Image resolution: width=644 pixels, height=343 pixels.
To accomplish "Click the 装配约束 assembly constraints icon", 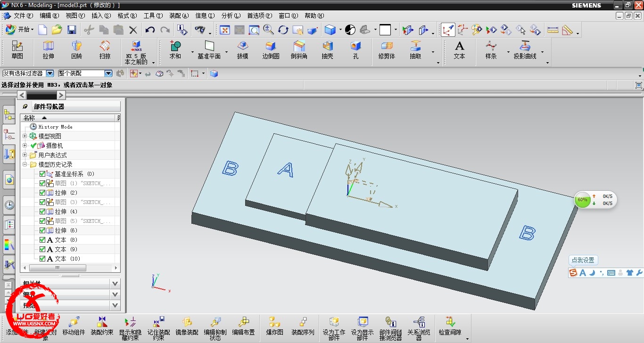I will point(102,326).
